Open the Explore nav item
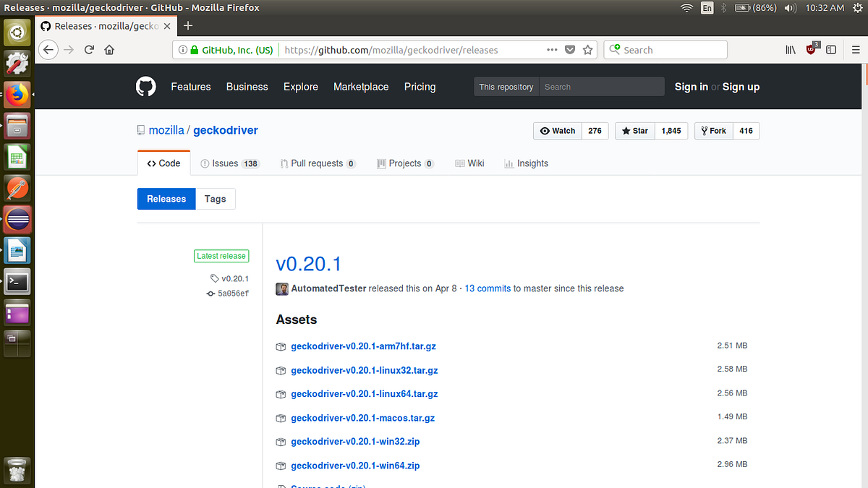 [x=301, y=87]
